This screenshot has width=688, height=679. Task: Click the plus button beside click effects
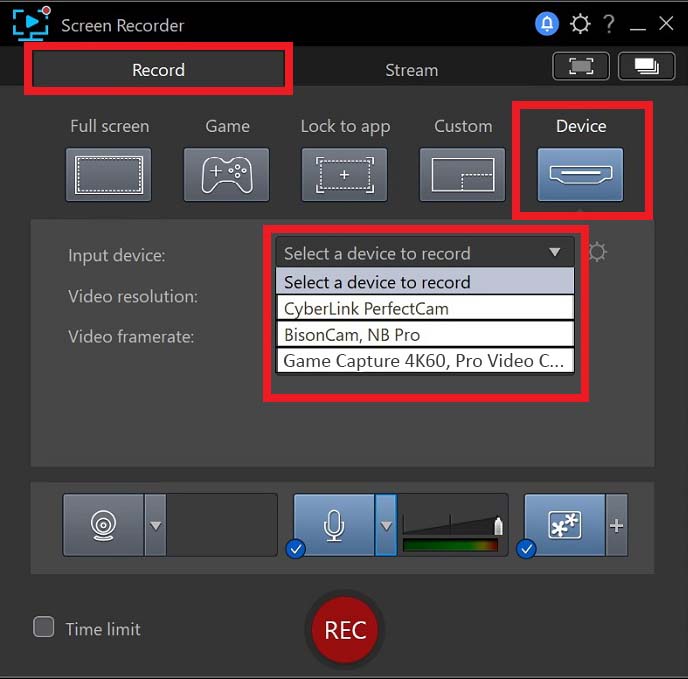pyautogui.click(x=616, y=525)
